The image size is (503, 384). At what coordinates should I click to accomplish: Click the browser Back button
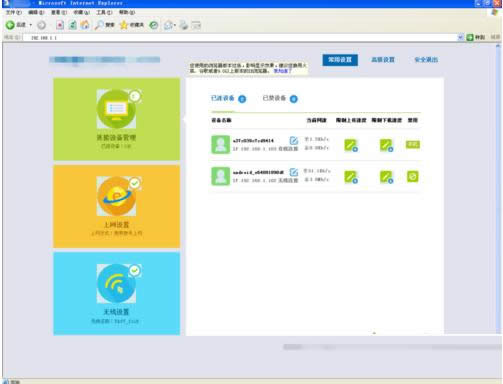coord(16,25)
